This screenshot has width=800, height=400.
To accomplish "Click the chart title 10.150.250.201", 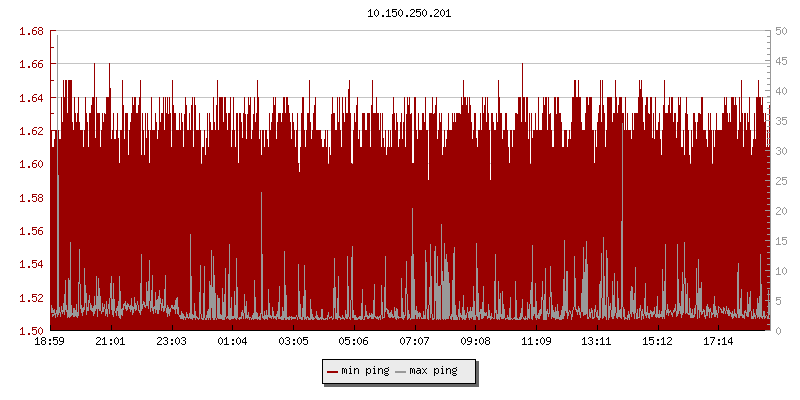I will (x=409, y=13).
